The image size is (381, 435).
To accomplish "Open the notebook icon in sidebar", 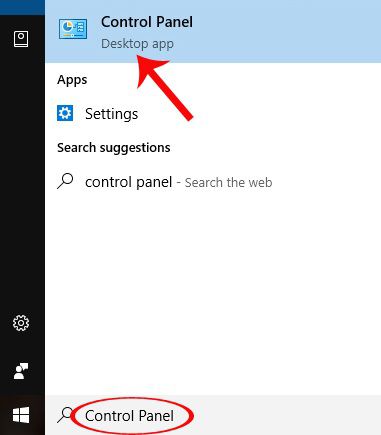I will (21, 39).
